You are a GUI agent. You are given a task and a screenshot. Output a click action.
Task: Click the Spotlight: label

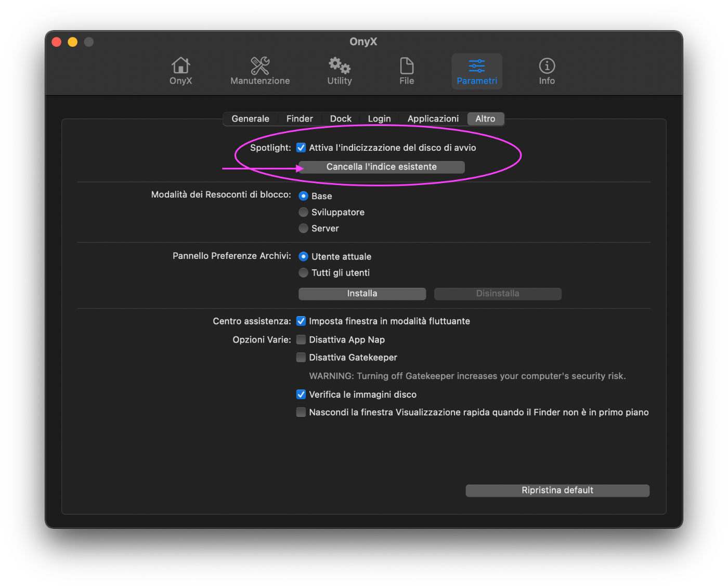coord(270,148)
